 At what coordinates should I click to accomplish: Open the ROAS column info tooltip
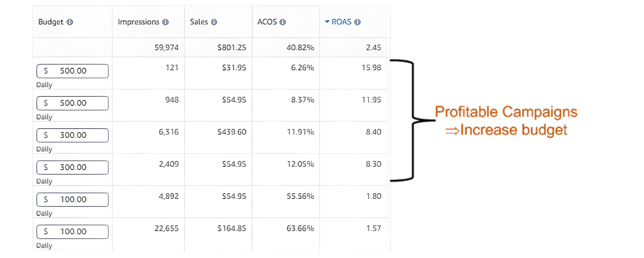click(x=358, y=22)
